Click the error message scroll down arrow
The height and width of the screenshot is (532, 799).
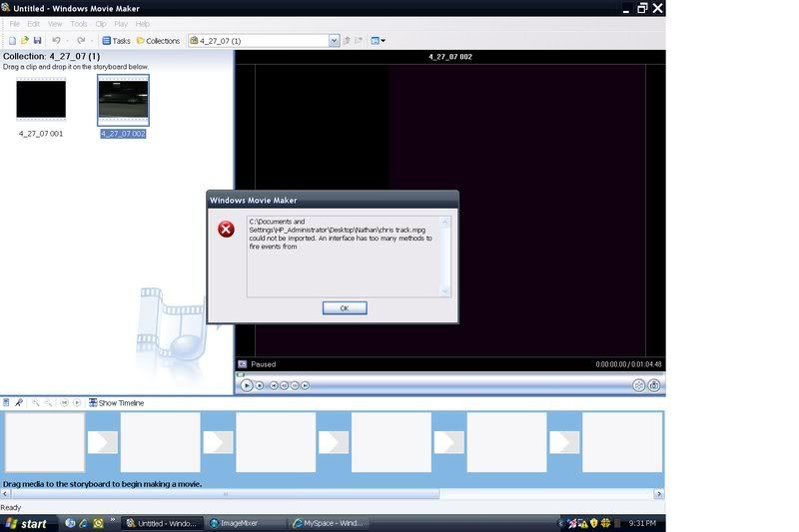(x=444, y=291)
